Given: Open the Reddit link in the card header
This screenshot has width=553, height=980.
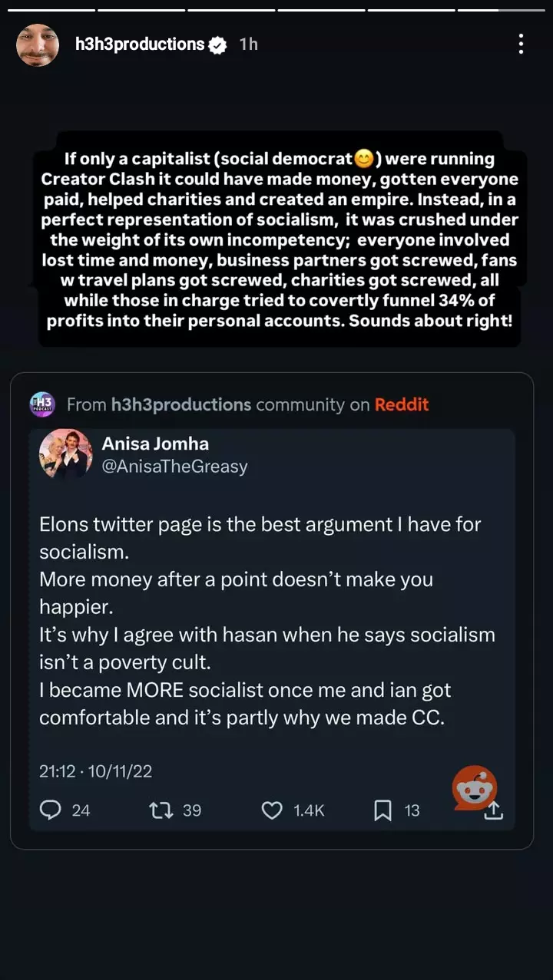Looking at the screenshot, I should (402, 404).
